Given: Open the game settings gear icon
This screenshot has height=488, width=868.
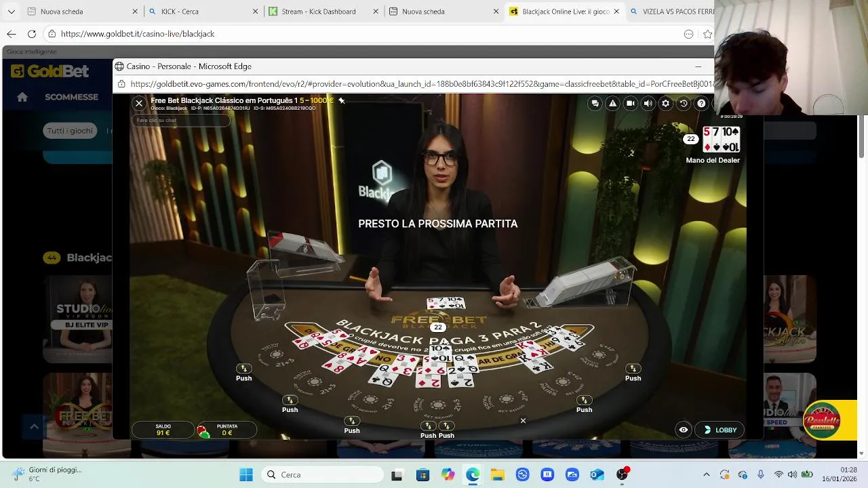Looking at the screenshot, I should [665, 103].
